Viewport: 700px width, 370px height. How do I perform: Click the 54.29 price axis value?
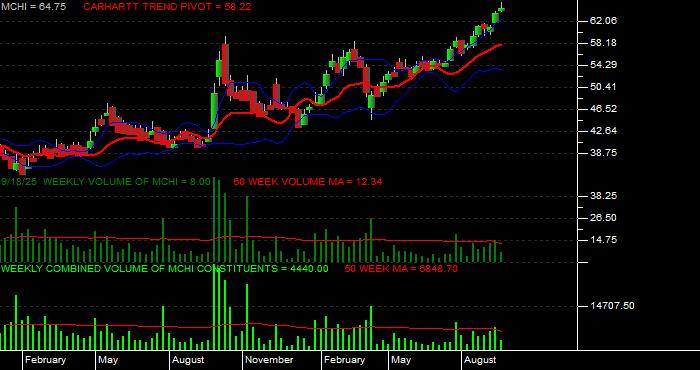[603, 65]
